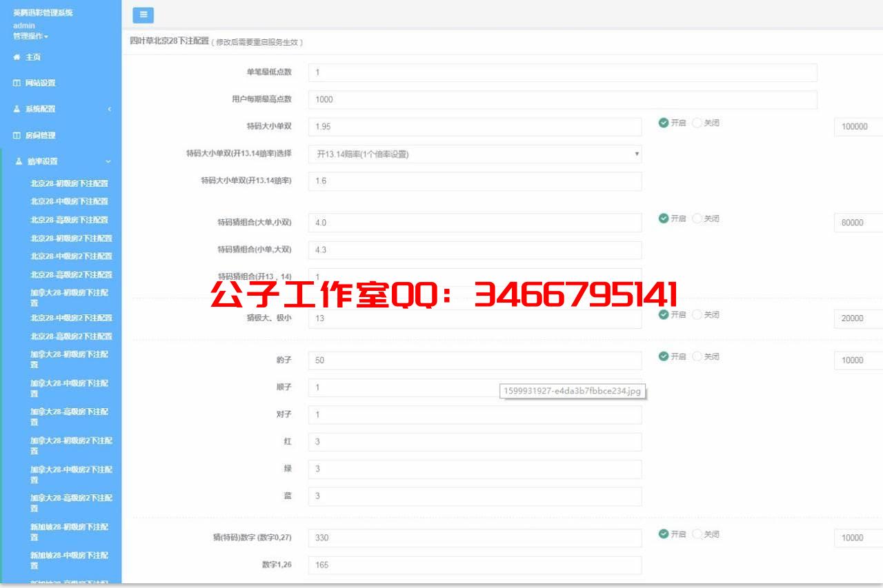
Task: Open 加拿大28-高级房下注配置
Action: 69,416
